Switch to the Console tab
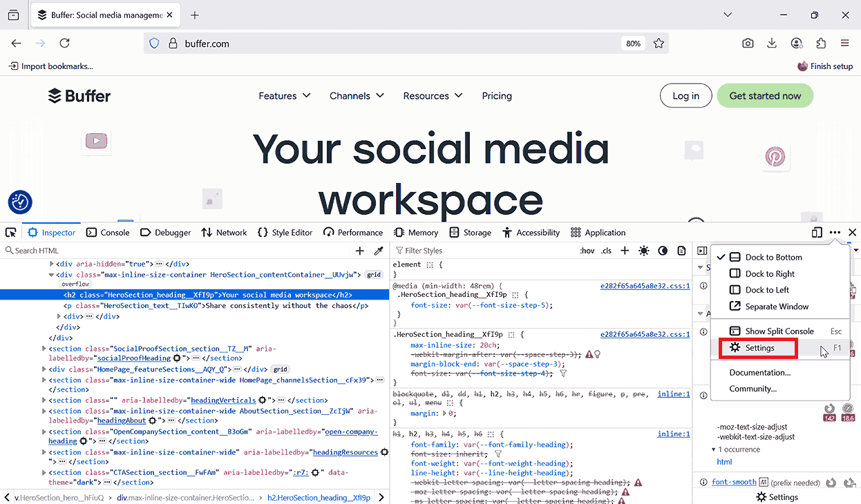The image size is (861, 504). tap(108, 233)
